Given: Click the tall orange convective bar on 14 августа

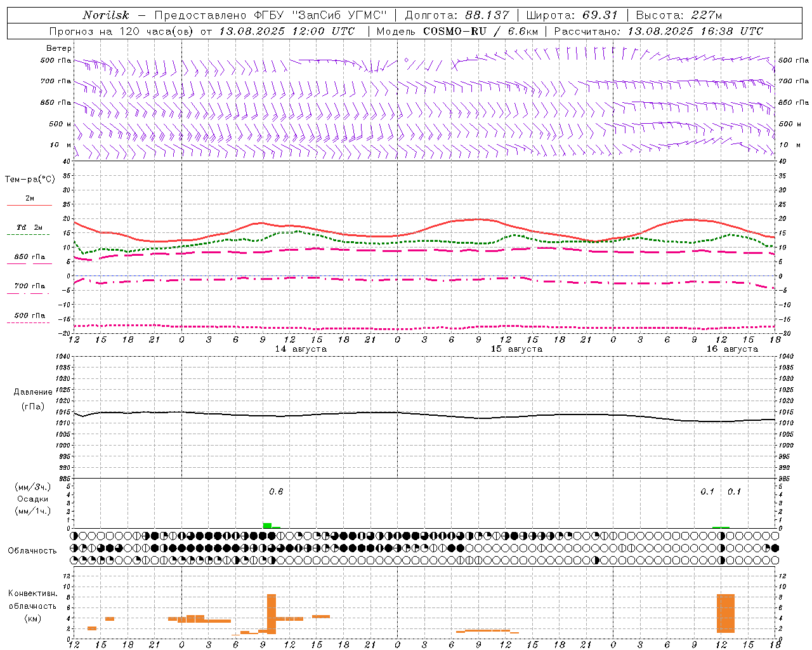Looking at the screenshot, I should click(x=272, y=614).
